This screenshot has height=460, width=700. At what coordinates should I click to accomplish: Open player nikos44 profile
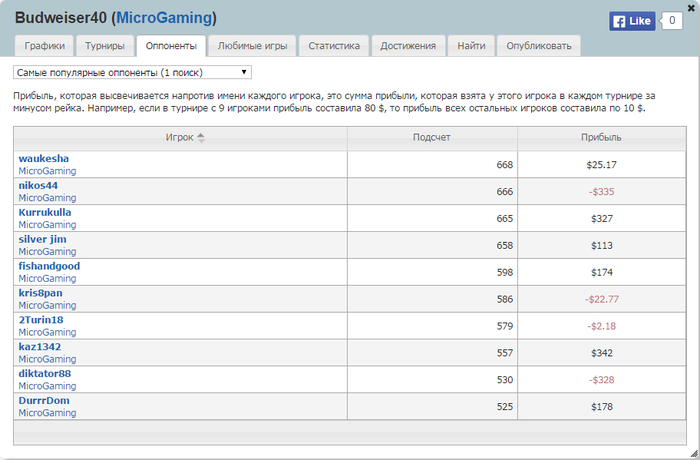pyautogui.click(x=38, y=185)
